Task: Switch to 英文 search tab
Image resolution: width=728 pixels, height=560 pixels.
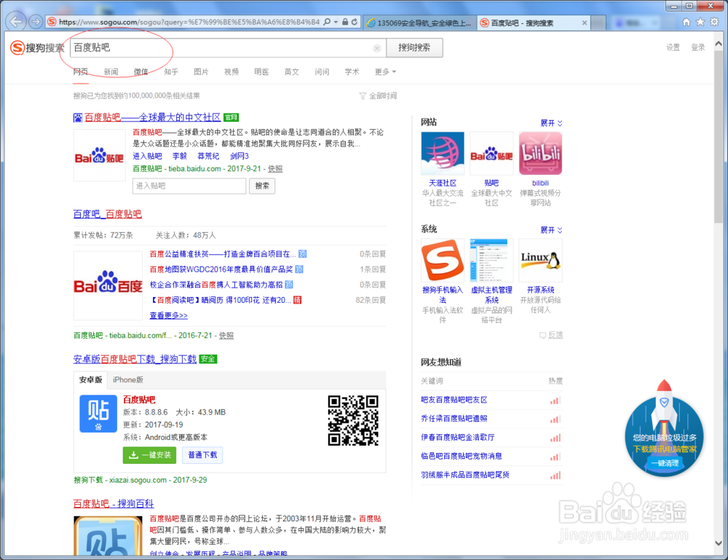Action: (x=292, y=71)
